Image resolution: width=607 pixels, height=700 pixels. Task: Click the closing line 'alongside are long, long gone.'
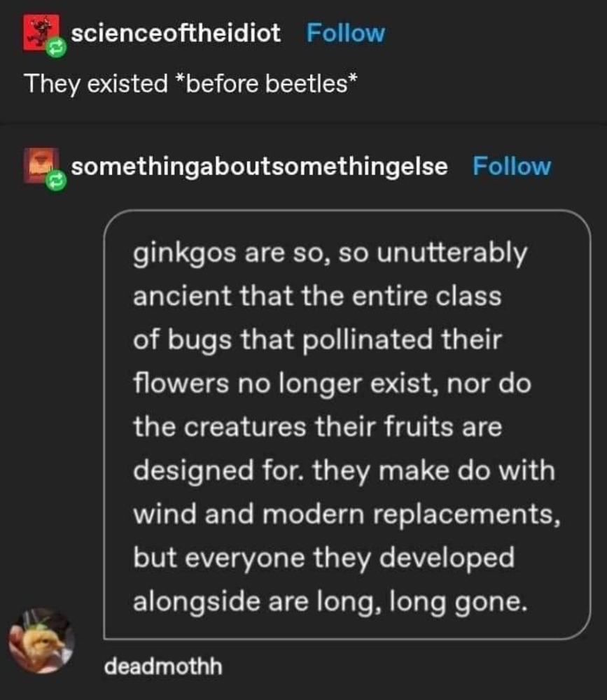pyautogui.click(x=330, y=602)
